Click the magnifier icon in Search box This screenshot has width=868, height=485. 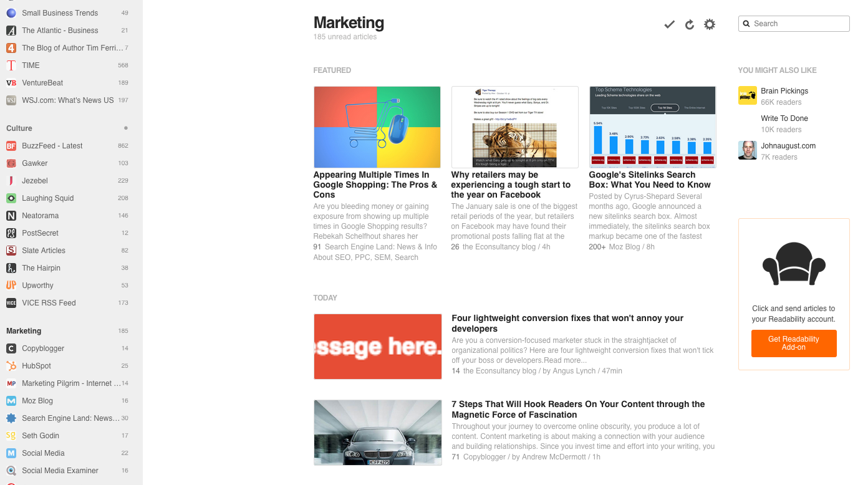(746, 24)
